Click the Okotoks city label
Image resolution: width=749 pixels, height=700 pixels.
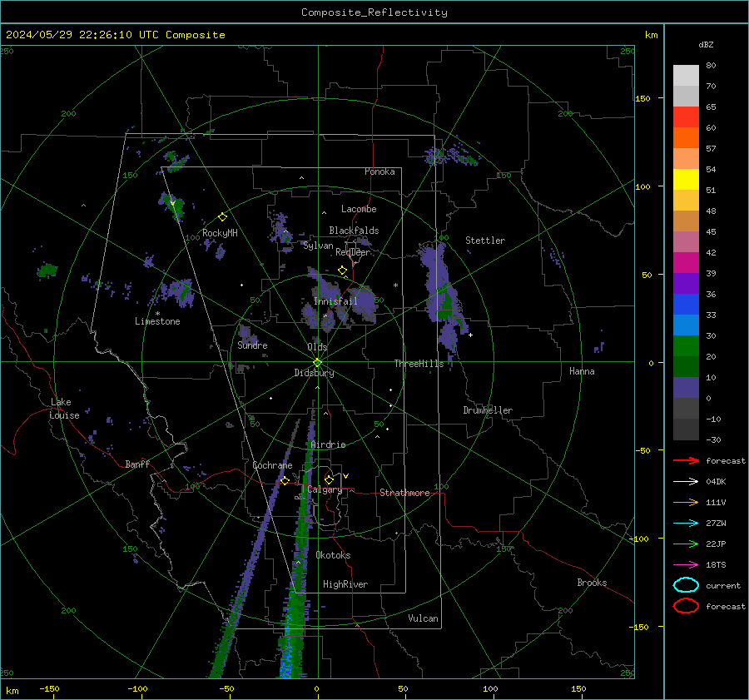333,555
